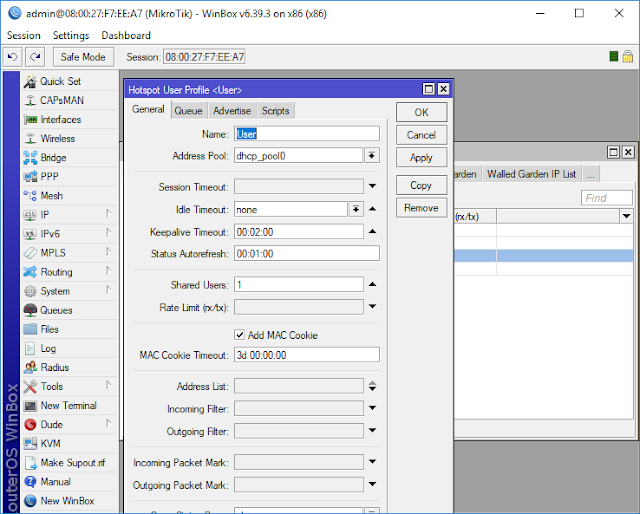Open the IPv6 sidebar menu
The height and width of the screenshot is (514, 640).
click(x=69, y=234)
